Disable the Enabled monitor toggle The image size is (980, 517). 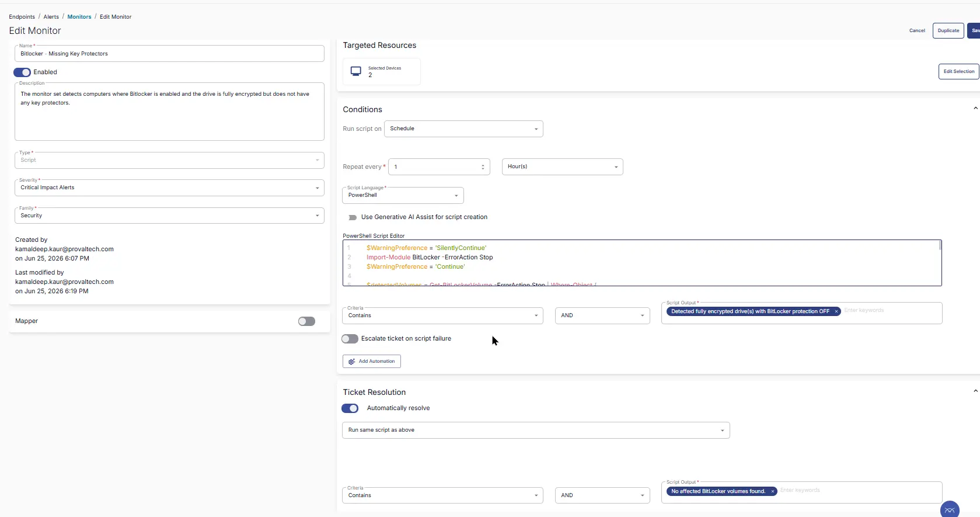(x=22, y=72)
